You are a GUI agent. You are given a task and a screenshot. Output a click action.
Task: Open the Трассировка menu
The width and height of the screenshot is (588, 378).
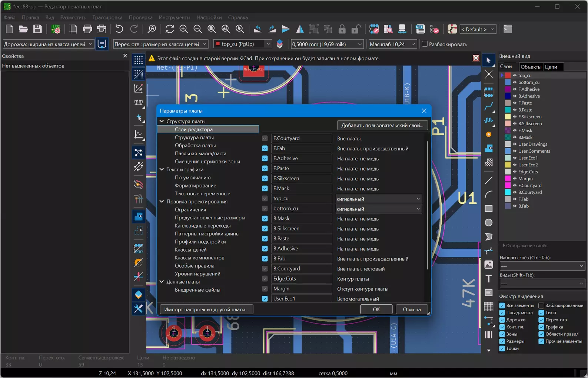(x=107, y=17)
